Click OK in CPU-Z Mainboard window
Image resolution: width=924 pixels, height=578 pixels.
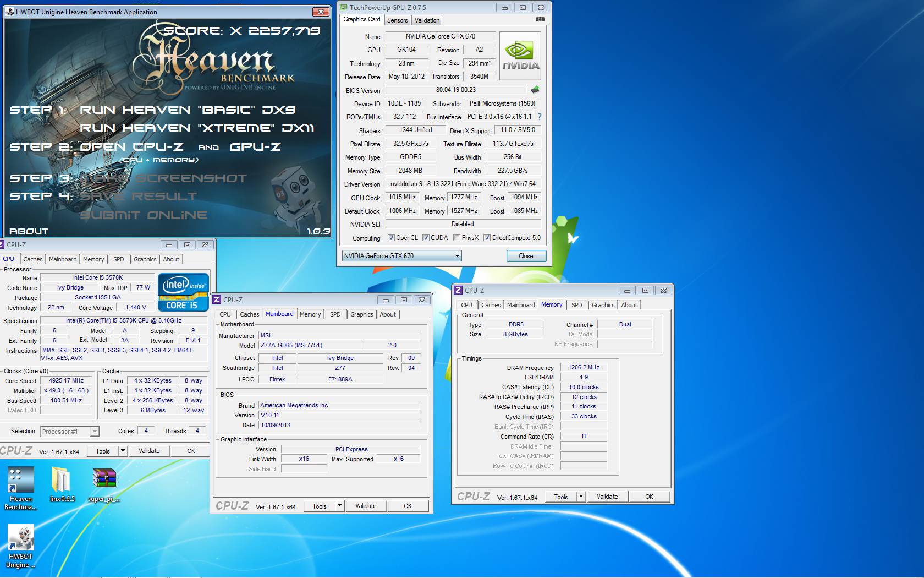tap(408, 506)
